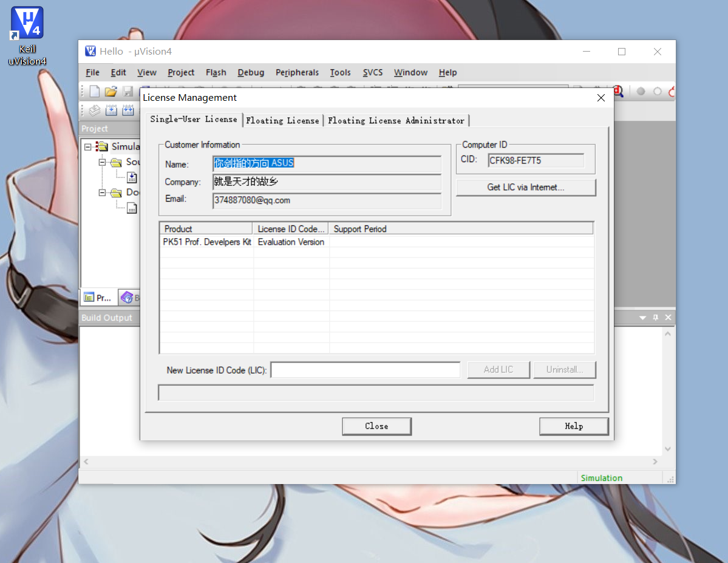The height and width of the screenshot is (563, 728).
Task: Click the License ID Code column header
Action: pyautogui.click(x=291, y=228)
